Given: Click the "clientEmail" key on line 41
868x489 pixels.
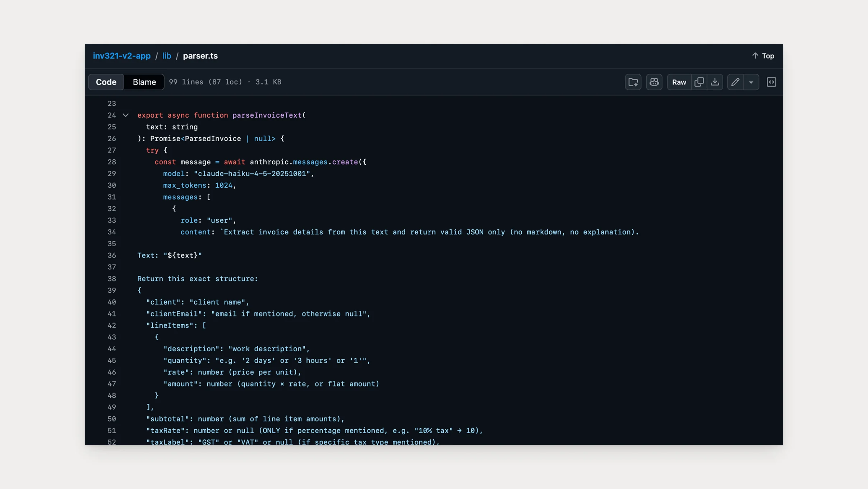Looking at the screenshot, I should [x=174, y=314].
